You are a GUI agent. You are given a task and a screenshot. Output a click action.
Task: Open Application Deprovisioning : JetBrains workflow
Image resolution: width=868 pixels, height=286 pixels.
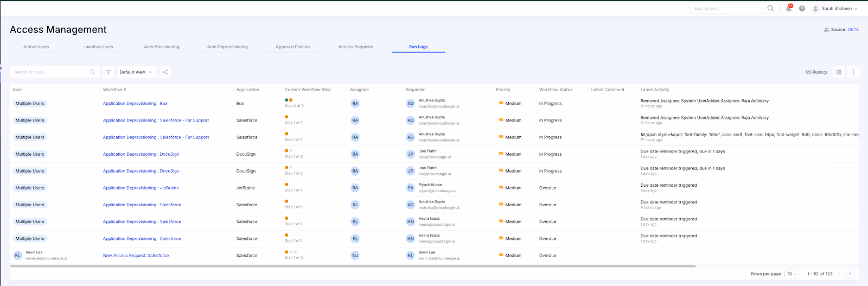click(141, 188)
